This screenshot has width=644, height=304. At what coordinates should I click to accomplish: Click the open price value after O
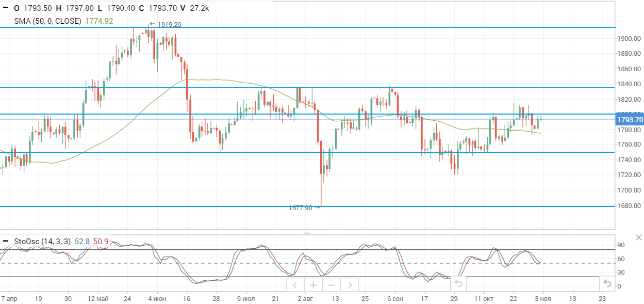tap(37, 8)
